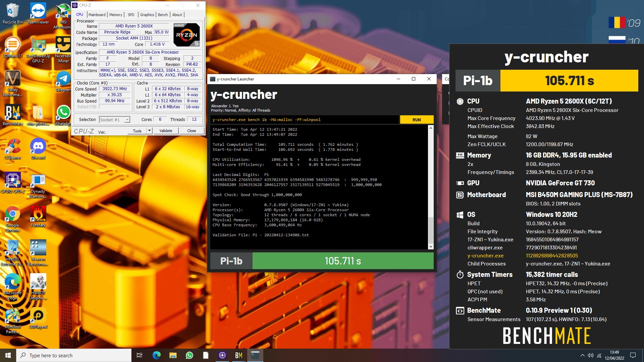Viewport: 644px width, 362px height.
Task: Open the SPD tab in CPU-Z
Action: pyautogui.click(x=131, y=15)
